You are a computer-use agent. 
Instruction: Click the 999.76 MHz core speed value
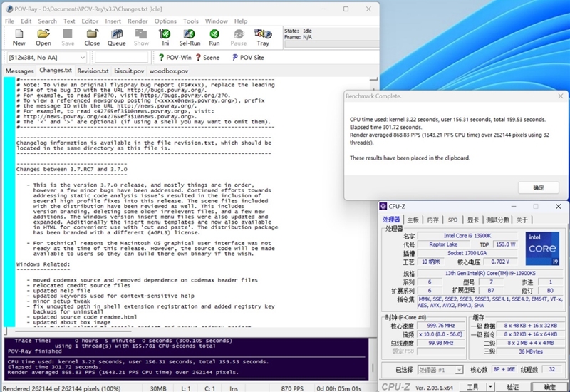(x=440, y=326)
